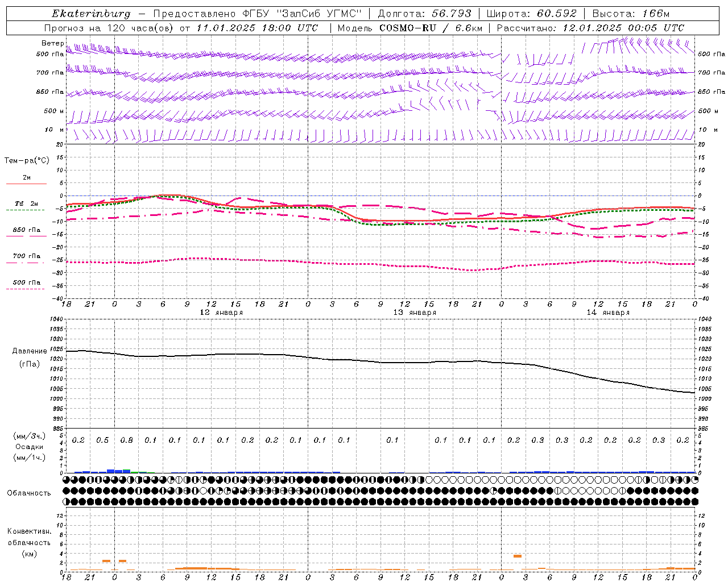Click the 'Давление' pressure panel label
The image size is (728, 582).
click(x=30, y=351)
